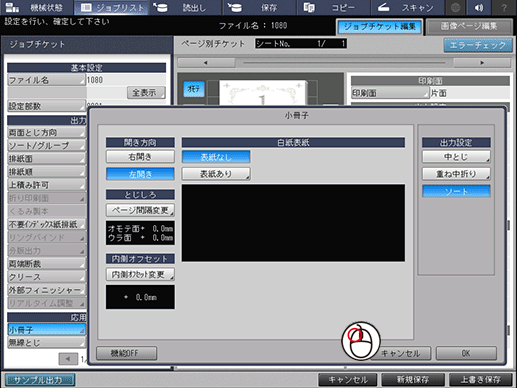Click the left arrow page scroll button
This screenshot has height=388, width=517.
point(206,63)
